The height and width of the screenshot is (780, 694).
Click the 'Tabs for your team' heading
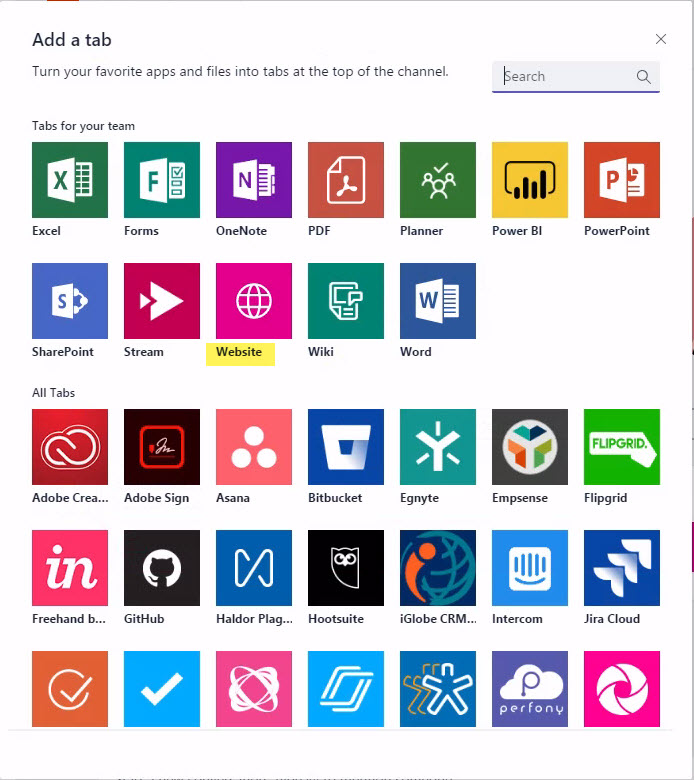[83, 126]
